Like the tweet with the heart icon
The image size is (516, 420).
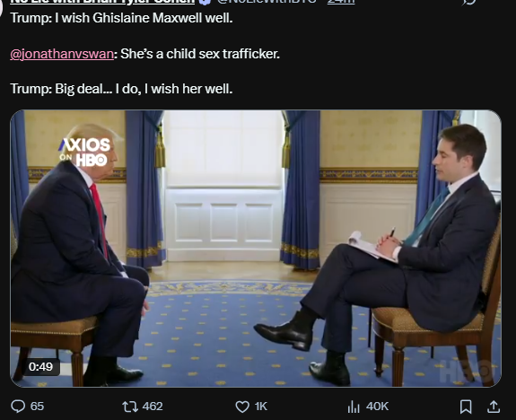tap(242, 407)
